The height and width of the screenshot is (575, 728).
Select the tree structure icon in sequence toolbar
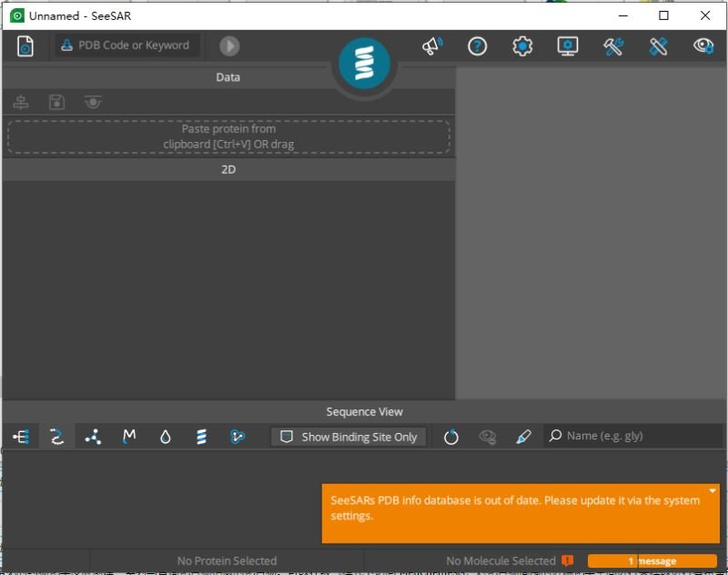click(x=21, y=437)
